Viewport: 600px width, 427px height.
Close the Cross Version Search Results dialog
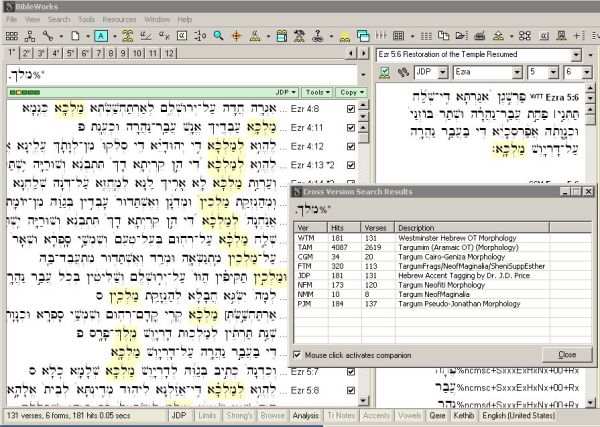point(567,354)
